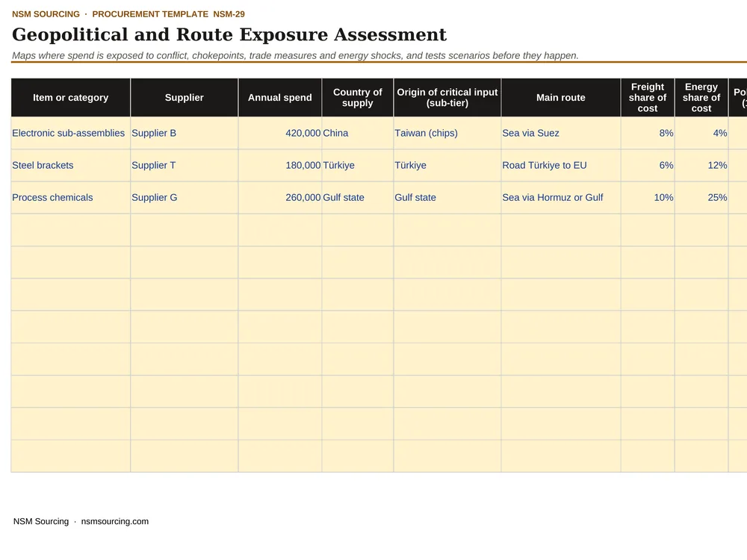Viewport: 747px width, 560px height.
Task: Click the 12% energy share cell
Action: (701, 165)
